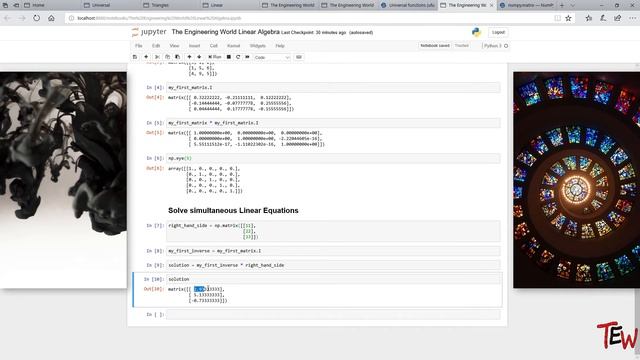Copy selected cells in the Jupyter toolbar

coord(167,57)
